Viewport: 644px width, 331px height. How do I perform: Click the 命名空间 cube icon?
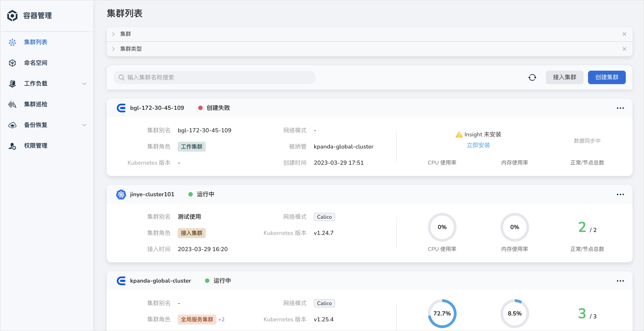[x=12, y=63]
